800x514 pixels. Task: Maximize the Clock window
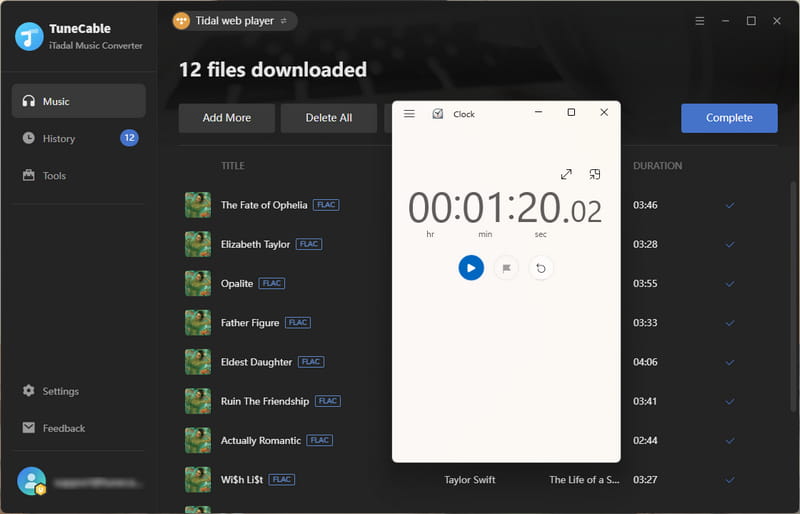coord(571,112)
